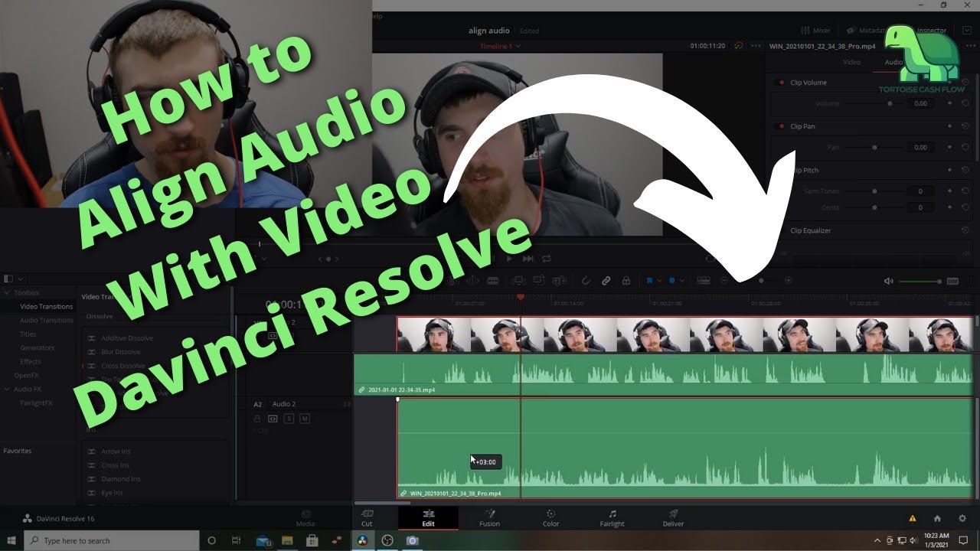Toggle the Linked Selection chain icon
The height and width of the screenshot is (551, 980).
[x=606, y=281]
